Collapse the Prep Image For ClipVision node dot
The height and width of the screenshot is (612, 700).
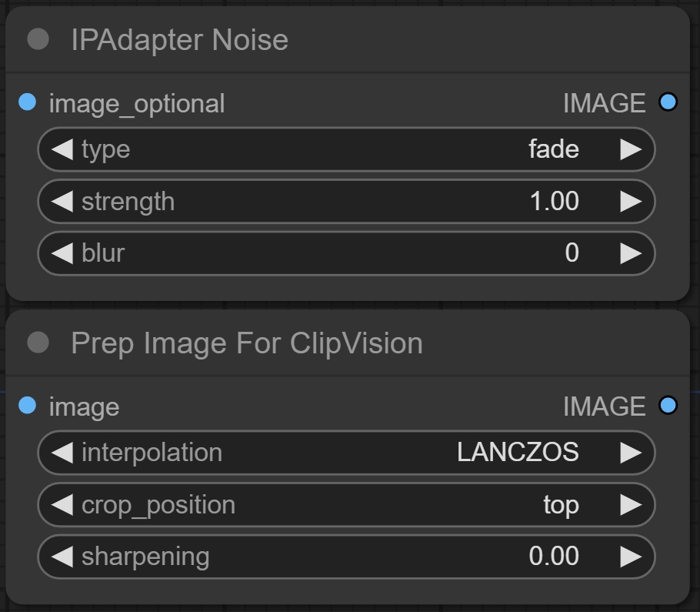tap(38, 343)
